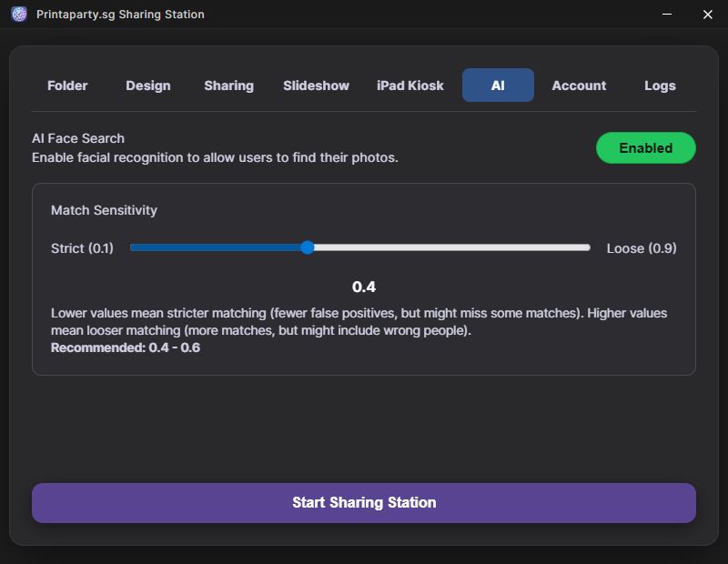This screenshot has height=564, width=728.
Task: Click the 0.4 sensitivity value readout
Action: (x=364, y=287)
